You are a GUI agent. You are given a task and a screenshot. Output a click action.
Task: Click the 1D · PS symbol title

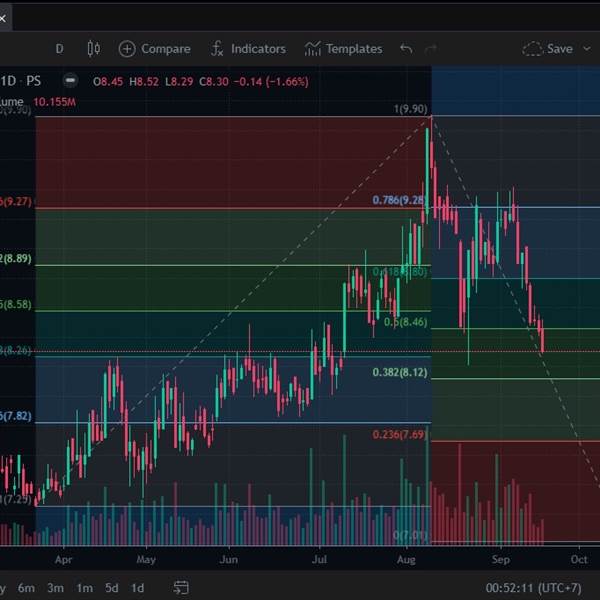click(21, 81)
